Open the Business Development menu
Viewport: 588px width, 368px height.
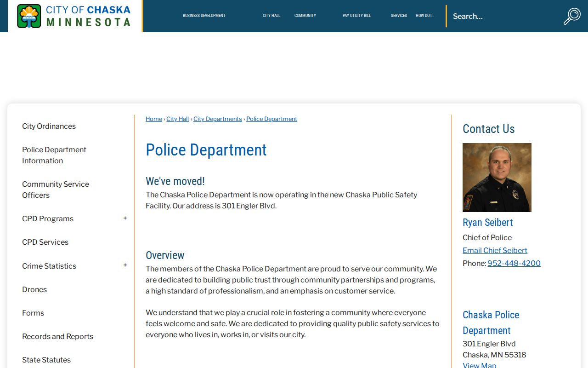click(x=204, y=16)
